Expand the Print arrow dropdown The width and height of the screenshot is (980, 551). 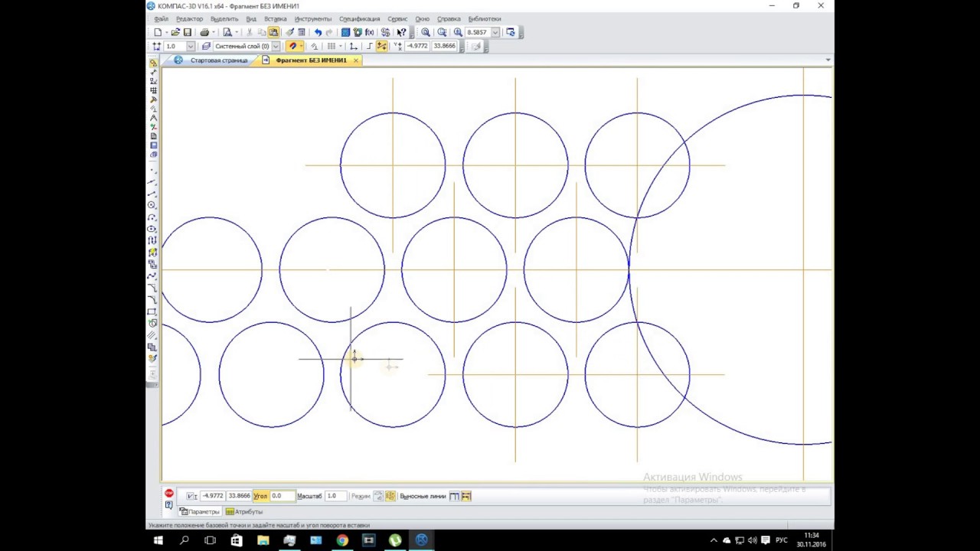point(214,32)
